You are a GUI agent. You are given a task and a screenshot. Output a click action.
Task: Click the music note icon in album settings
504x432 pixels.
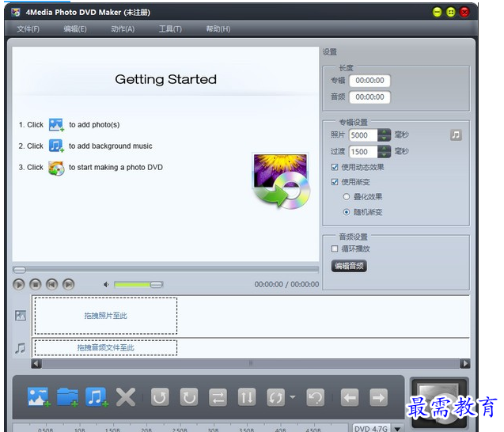point(456,135)
